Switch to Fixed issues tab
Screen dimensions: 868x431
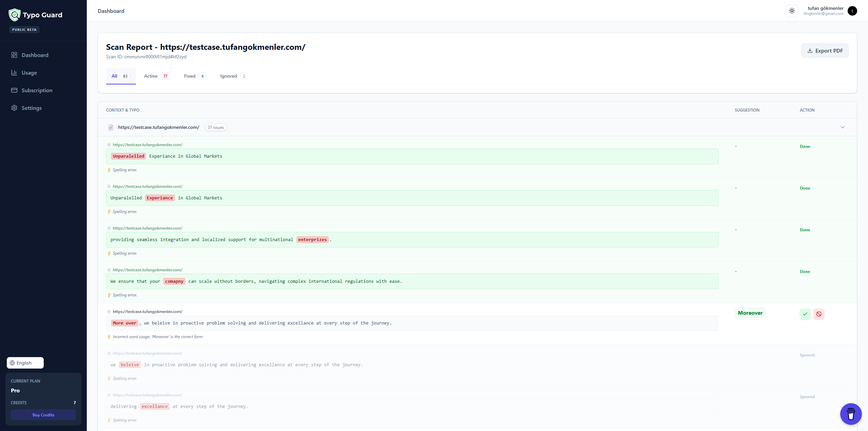pyautogui.click(x=195, y=76)
